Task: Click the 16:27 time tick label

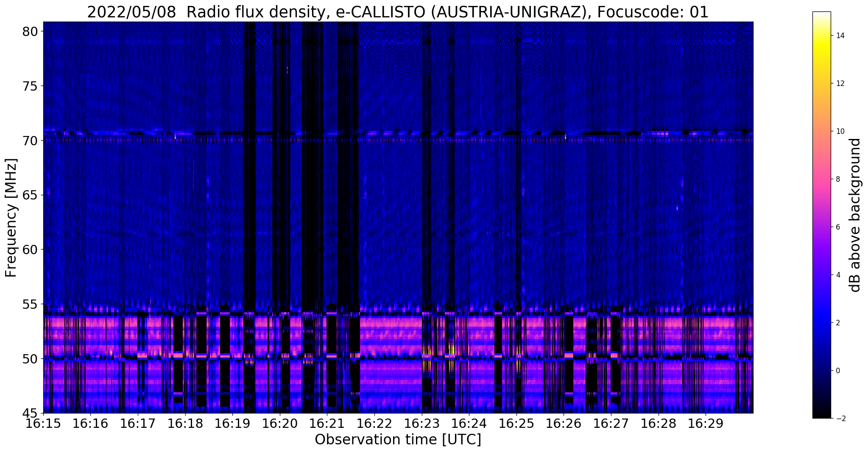Action: (611, 423)
